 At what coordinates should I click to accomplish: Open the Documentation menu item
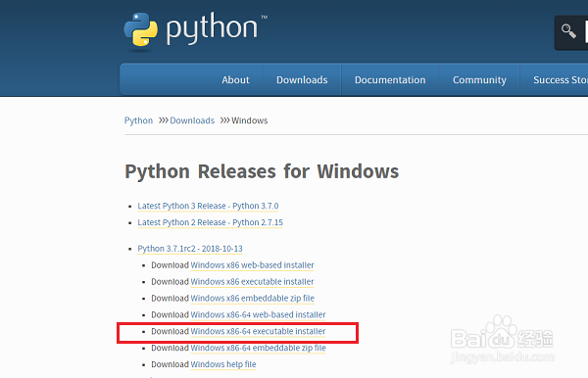click(x=390, y=79)
